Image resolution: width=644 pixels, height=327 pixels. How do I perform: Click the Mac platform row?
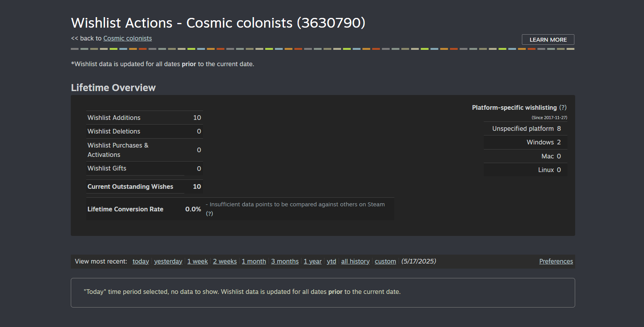(525, 156)
